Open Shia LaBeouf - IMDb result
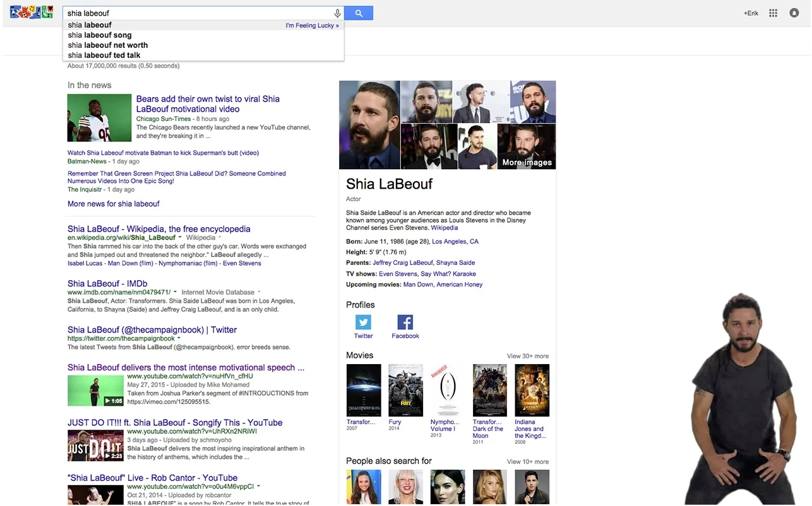The width and height of the screenshot is (812, 506). tap(107, 284)
